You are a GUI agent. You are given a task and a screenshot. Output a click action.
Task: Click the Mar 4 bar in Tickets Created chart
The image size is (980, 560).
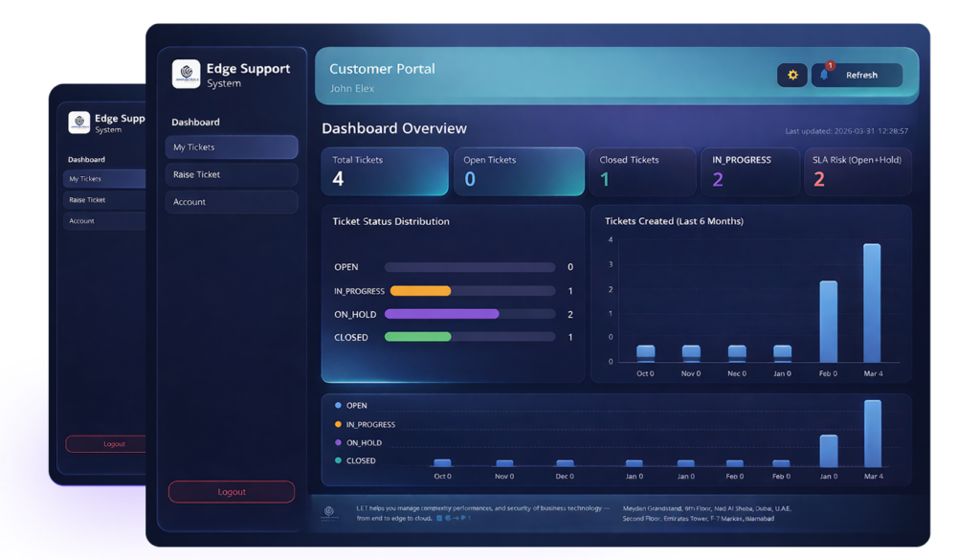(x=872, y=303)
